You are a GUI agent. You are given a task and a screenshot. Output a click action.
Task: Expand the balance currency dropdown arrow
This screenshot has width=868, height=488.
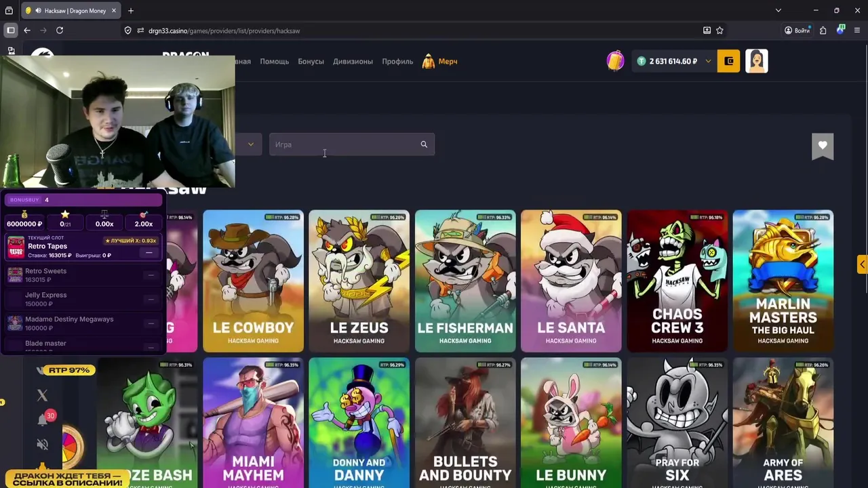pos(708,61)
